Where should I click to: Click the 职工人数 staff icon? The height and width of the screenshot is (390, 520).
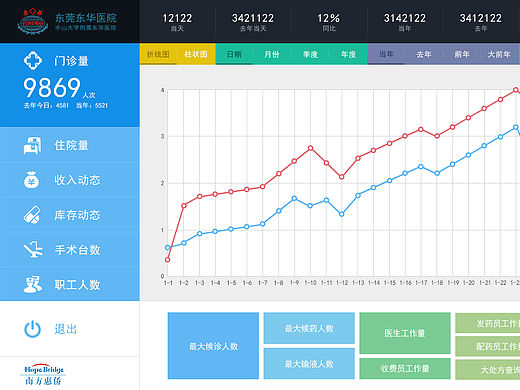(x=33, y=284)
